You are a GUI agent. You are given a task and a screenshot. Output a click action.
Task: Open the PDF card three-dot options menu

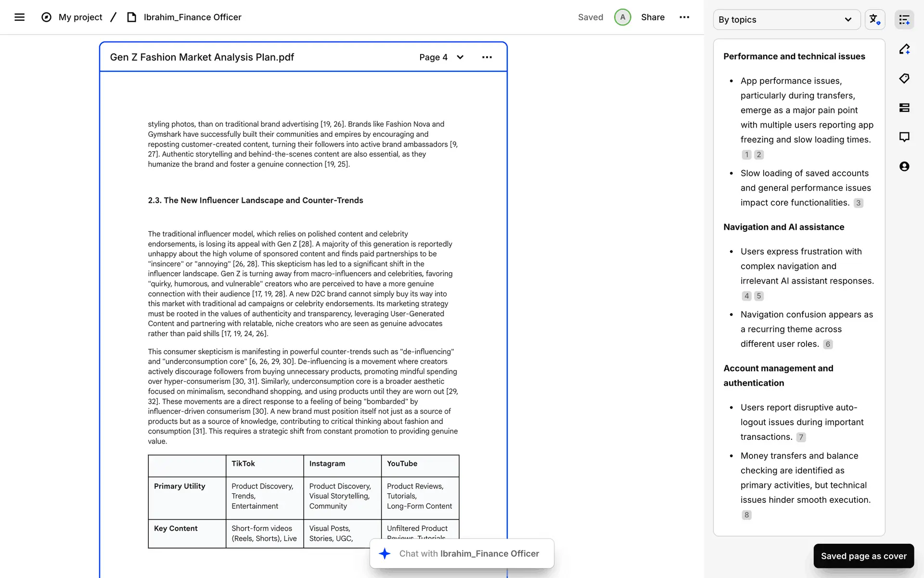click(487, 57)
